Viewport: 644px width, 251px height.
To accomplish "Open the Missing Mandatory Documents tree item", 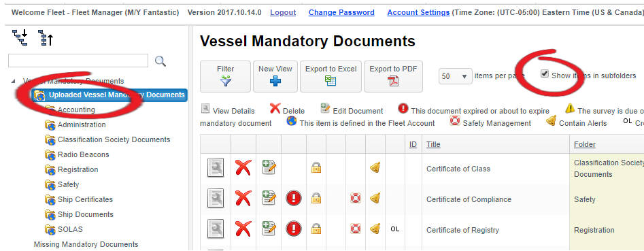I will [86, 244].
